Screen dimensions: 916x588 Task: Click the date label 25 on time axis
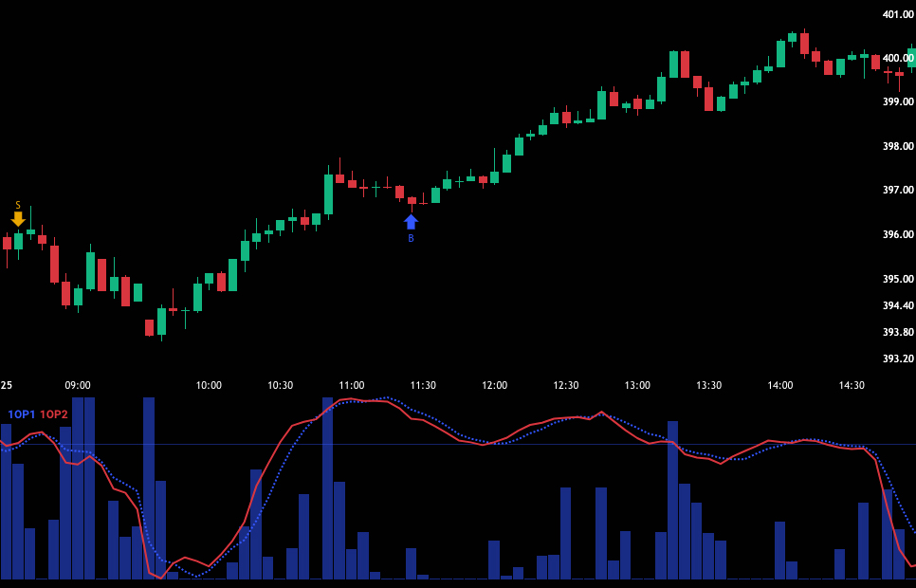point(7,385)
